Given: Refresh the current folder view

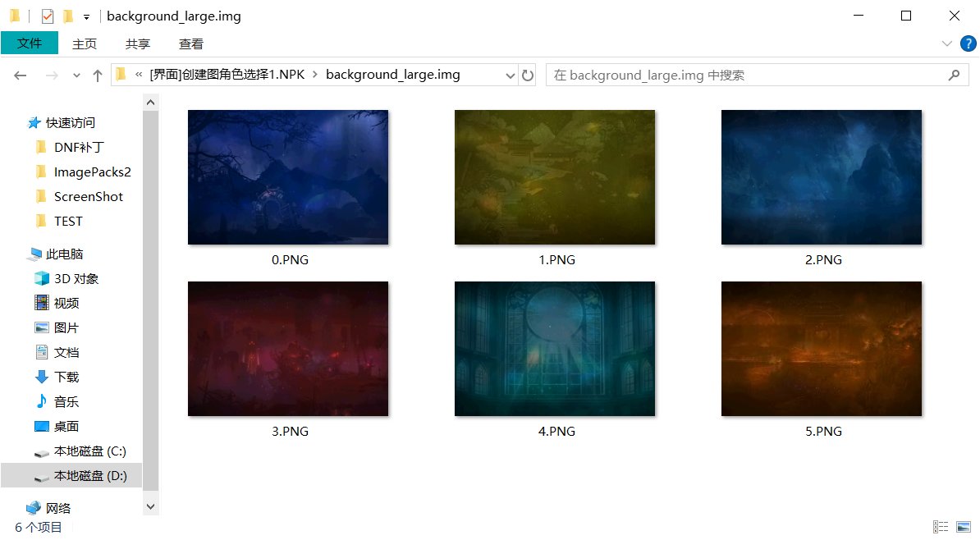Looking at the screenshot, I should pyautogui.click(x=528, y=75).
